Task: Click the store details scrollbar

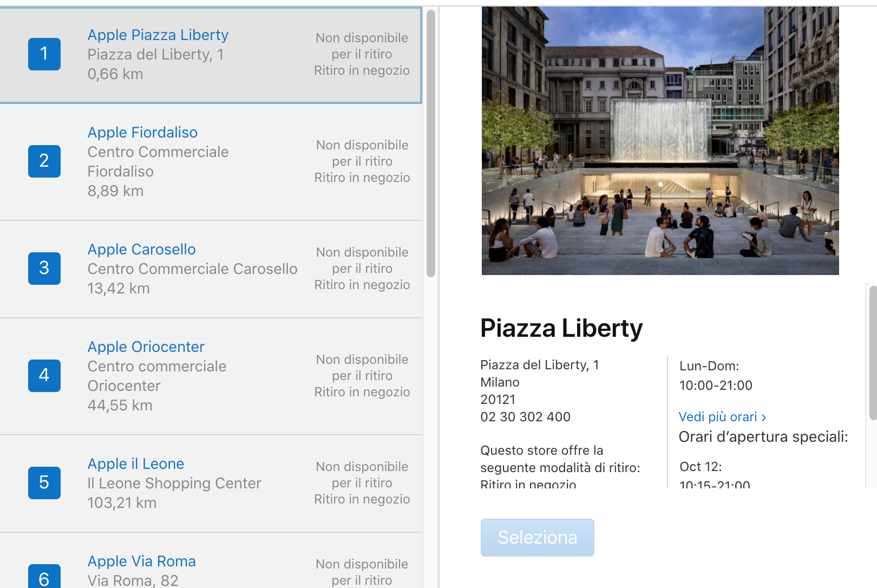Action: 873,353
